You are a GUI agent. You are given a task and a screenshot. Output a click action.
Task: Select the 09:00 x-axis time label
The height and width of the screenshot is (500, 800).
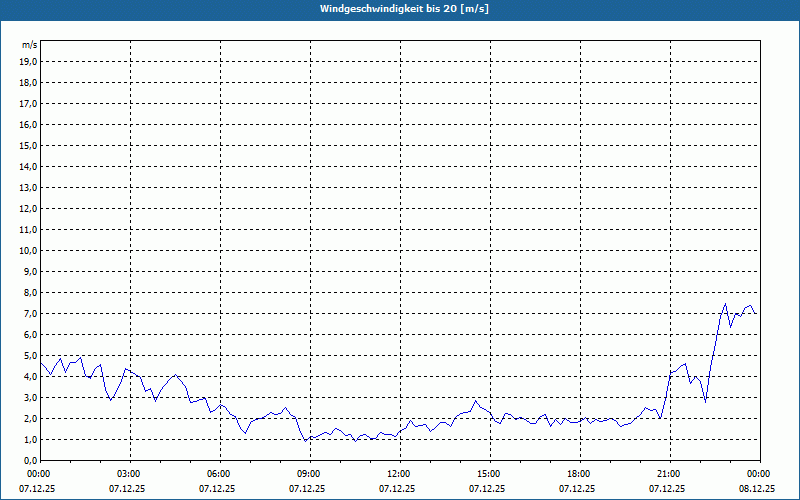click(309, 474)
